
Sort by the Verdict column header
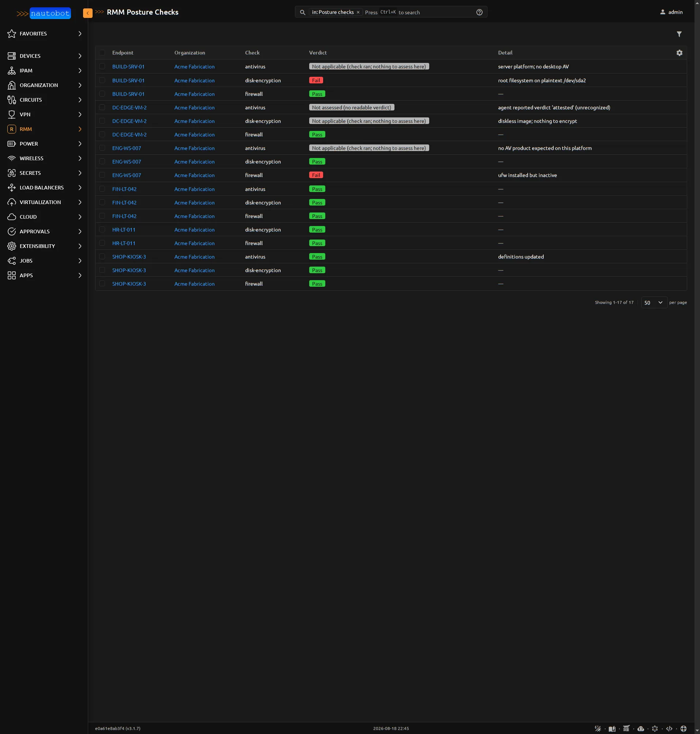pyautogui.click(x=318, y=53)
